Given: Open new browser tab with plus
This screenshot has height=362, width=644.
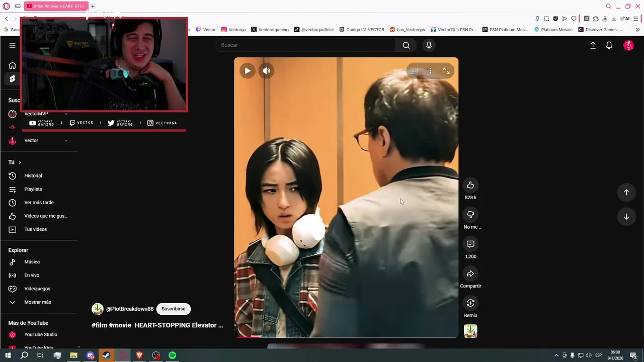Looking at the screenshot, I should click(93, 6).
